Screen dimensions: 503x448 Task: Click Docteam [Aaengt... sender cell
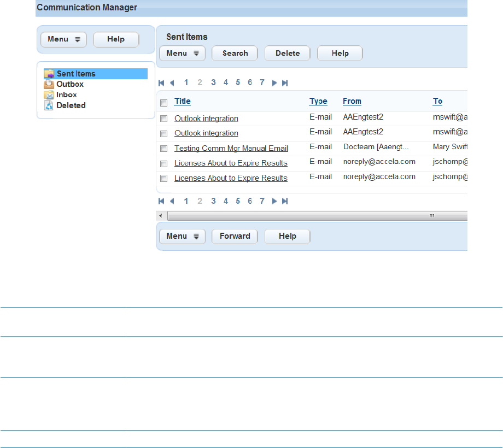click(x=376, y=147)
